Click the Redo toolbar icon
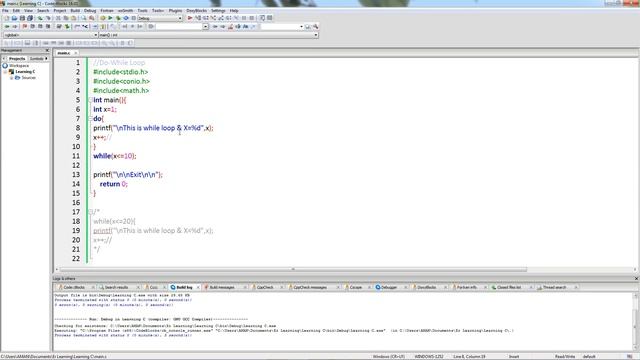The width and height of the screenshot is (640, 360). [x=48, y=18]
